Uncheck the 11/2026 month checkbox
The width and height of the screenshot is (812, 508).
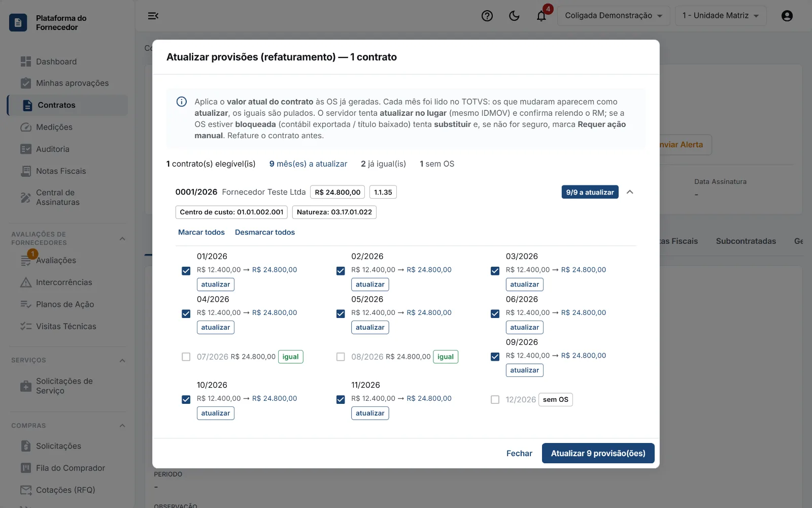click(341, 400)
